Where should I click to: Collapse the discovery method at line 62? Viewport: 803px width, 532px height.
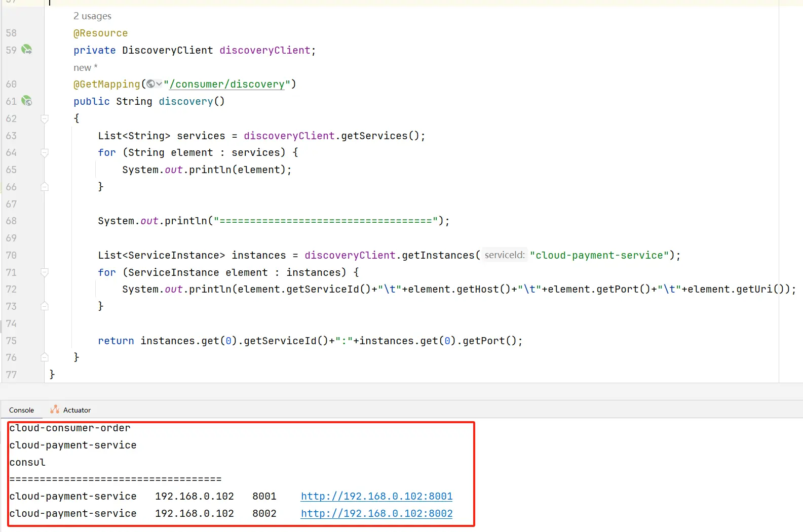point(45,118)
